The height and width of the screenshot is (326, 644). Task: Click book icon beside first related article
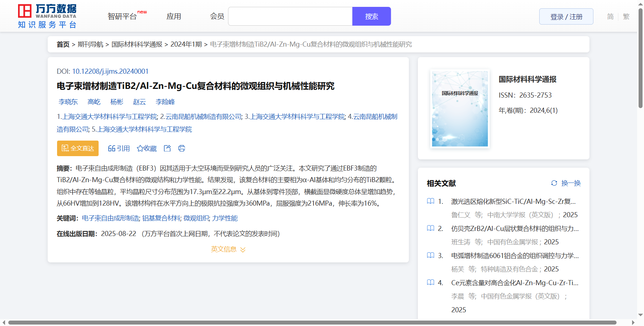coord(431,201)
